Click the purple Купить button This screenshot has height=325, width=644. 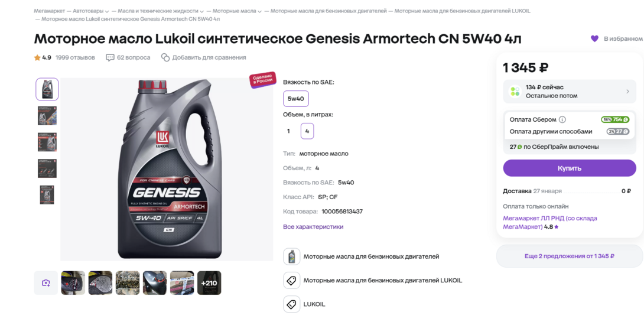click(569, 168)
